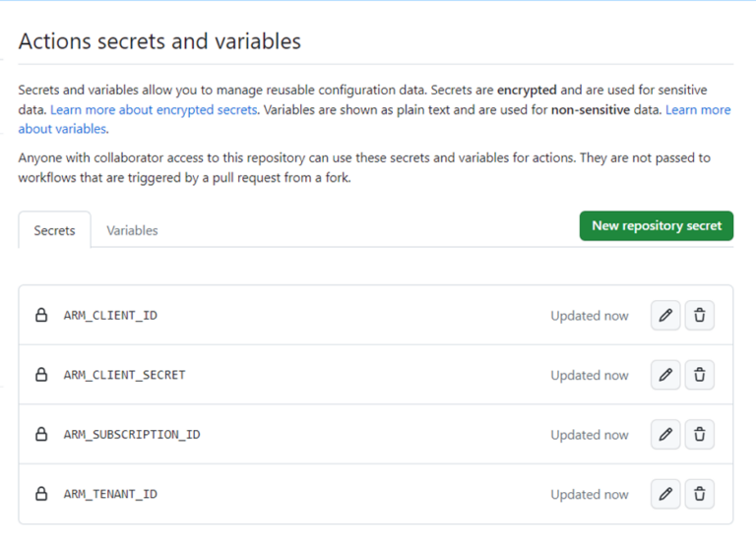
Task: Click the ARM_TENANT_ID secret name
Action: coord(110,494)
